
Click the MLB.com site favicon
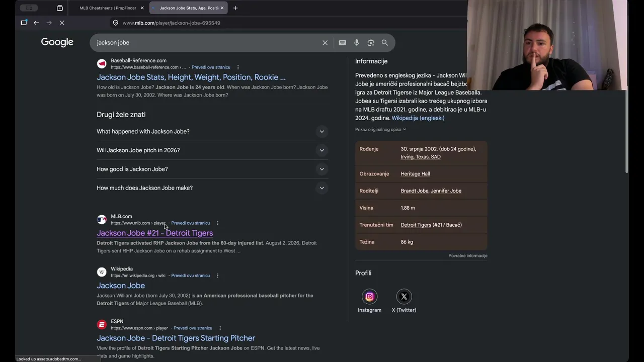click(102, 220)
